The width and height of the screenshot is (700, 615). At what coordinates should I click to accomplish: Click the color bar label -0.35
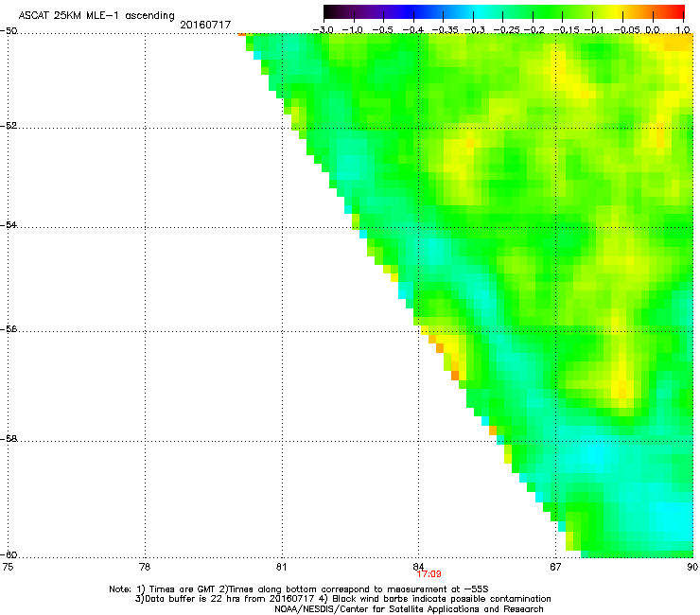(446, 30)
